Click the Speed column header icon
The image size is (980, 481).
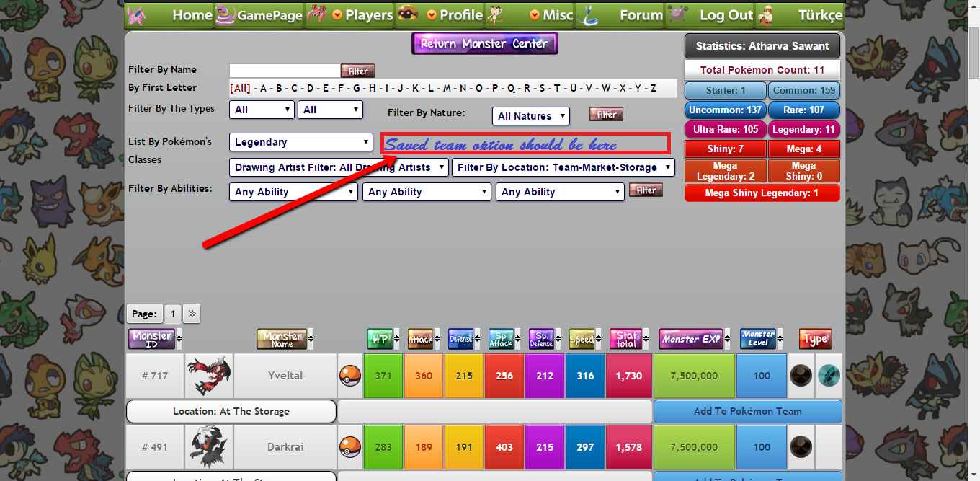click(582, 339)
